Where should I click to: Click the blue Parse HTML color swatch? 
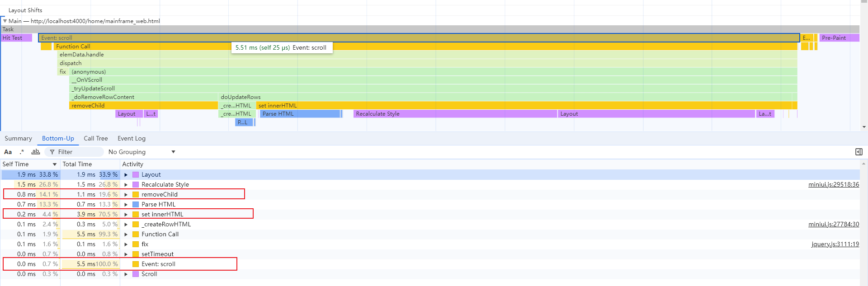point(136,205)
